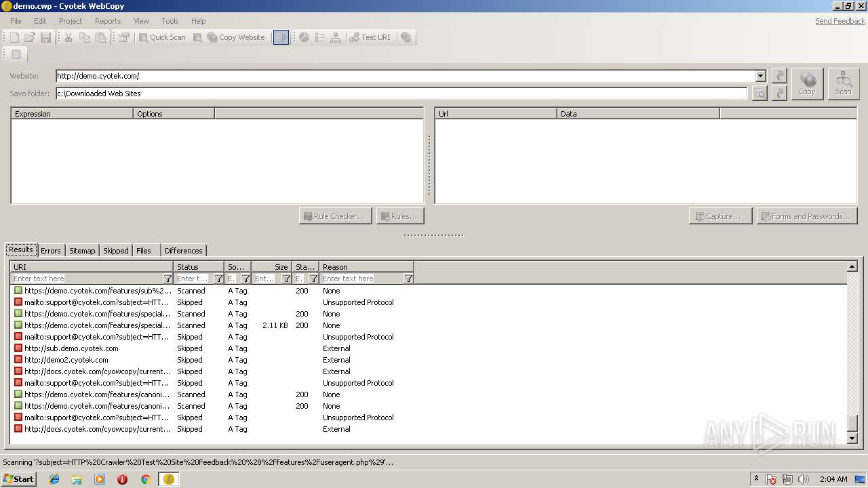Image resolution: width=868 pixels, height=488 pixels.
Task: Open Chrome from the taskbar
Action: coord(145,479)
